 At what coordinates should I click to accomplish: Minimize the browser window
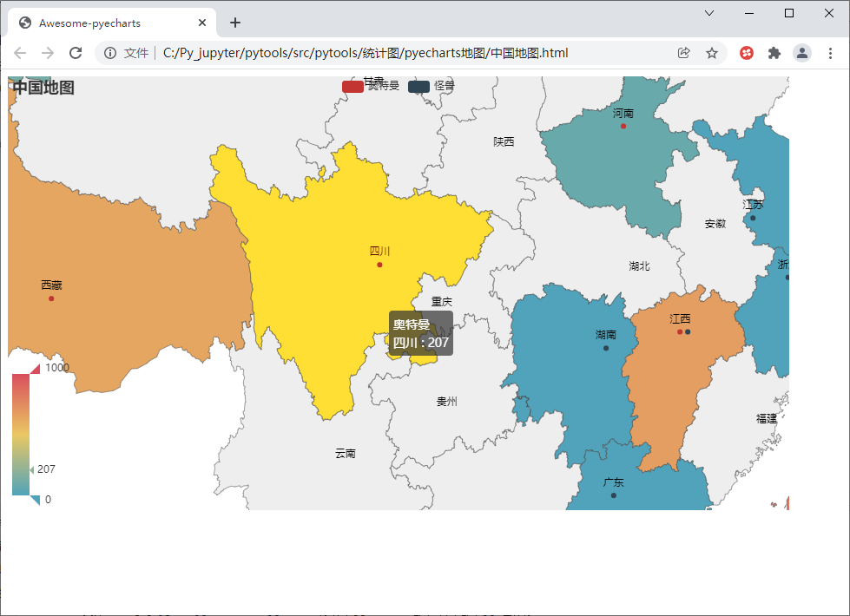point(749,13)
